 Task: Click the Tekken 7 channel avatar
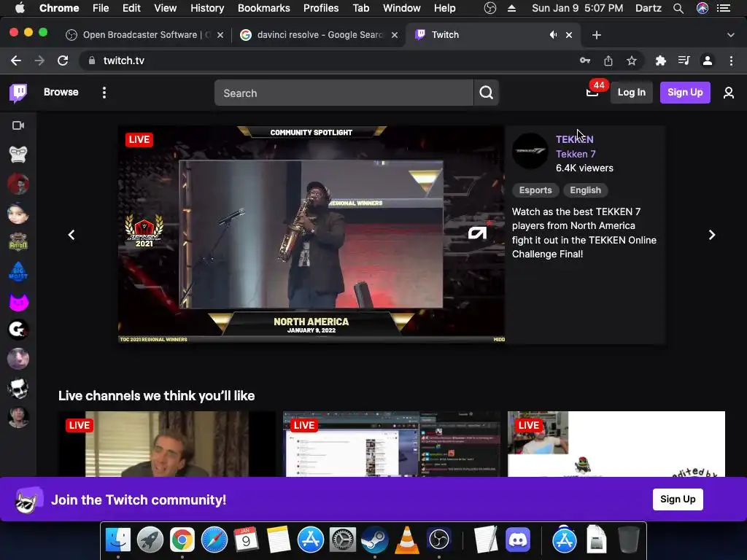pos(530,151)
